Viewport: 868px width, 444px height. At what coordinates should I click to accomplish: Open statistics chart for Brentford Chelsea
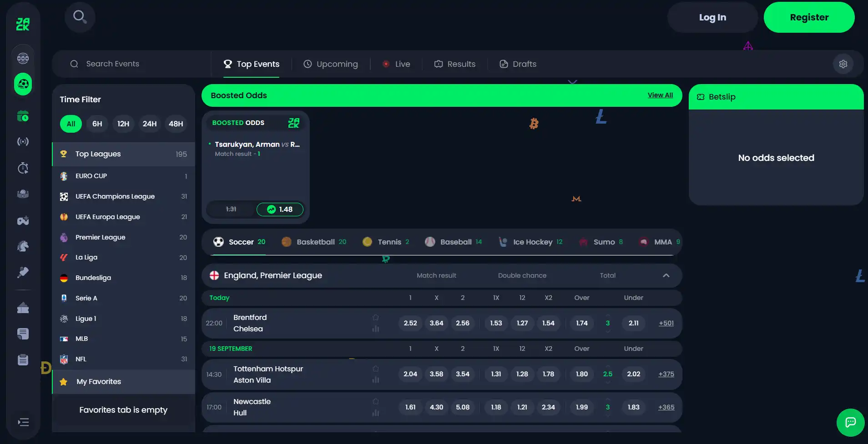(375, 329)
